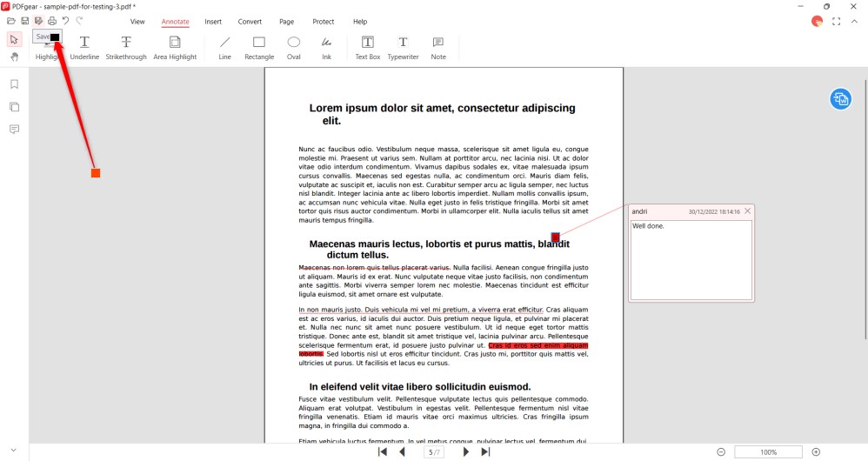The width and height of the screenshot is (868, 461).
Task: Expand the sidebar chevron at bottom left
Action: tap(14, 450)
